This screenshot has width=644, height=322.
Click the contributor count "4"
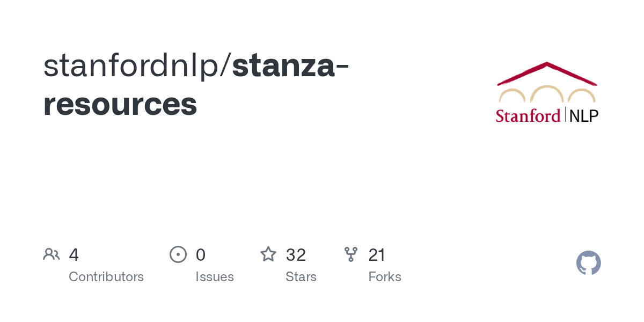pyautogui.click(x=74, y=255)
